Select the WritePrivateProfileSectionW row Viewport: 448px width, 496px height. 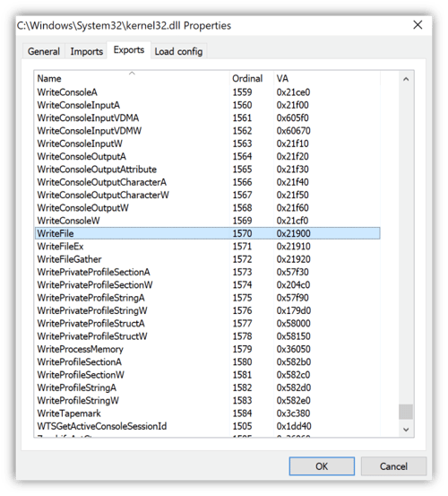tap(207, 284)
